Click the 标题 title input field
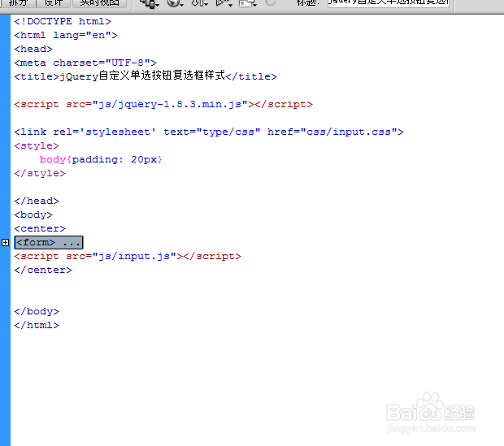 [x=389, y=2]
